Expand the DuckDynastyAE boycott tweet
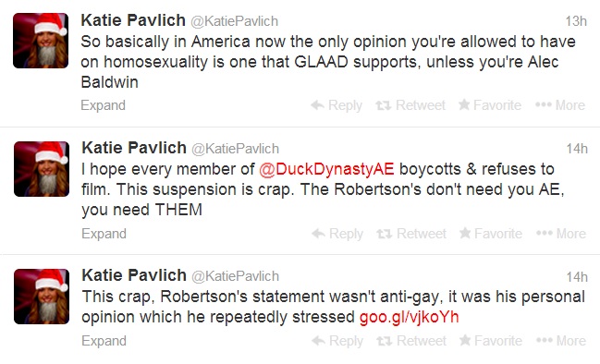 [104, 234]
